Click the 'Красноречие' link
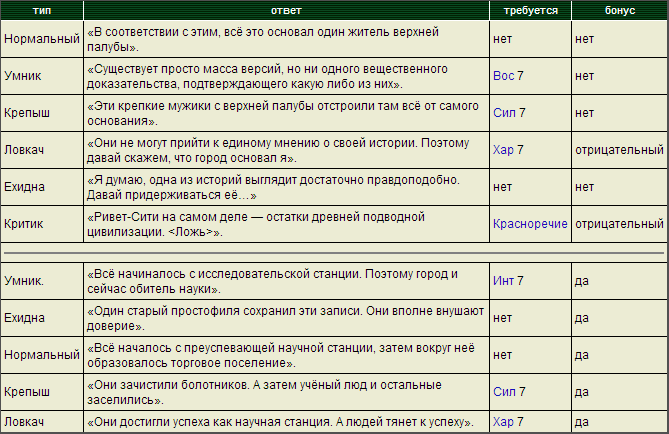The image size is (669, 434). tap(530, 224)
